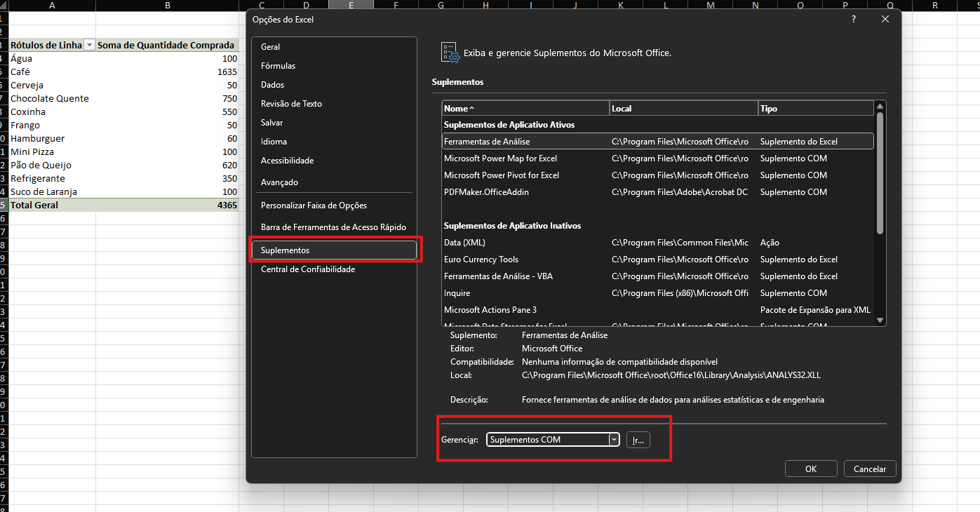The width and height of the screenshot is (980, 512).
Task: Select the Hamburguer cell in pivot table
Action: (x=53, y=139)
